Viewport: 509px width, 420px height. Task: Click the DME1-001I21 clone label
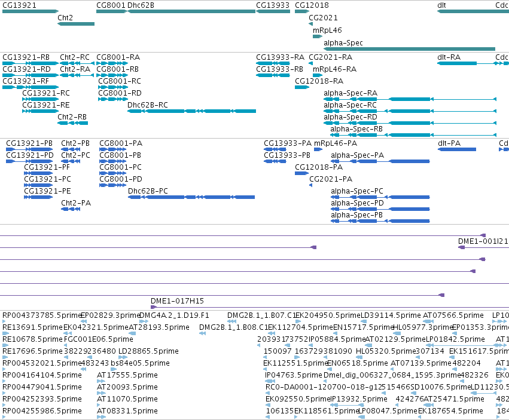pyautogui.click(x=483, y=241)
